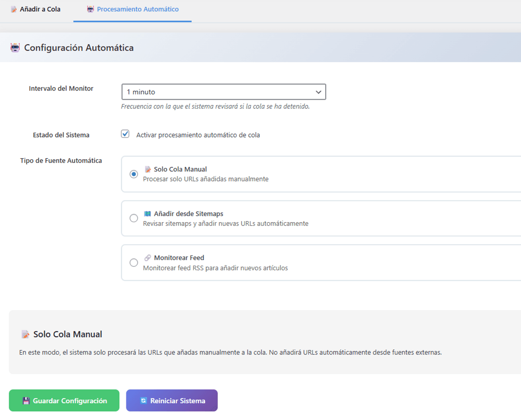Click the Solo Cola Manual info panel heading
The width and height of the screenshot is (521, 420).
tap(68, 335)
